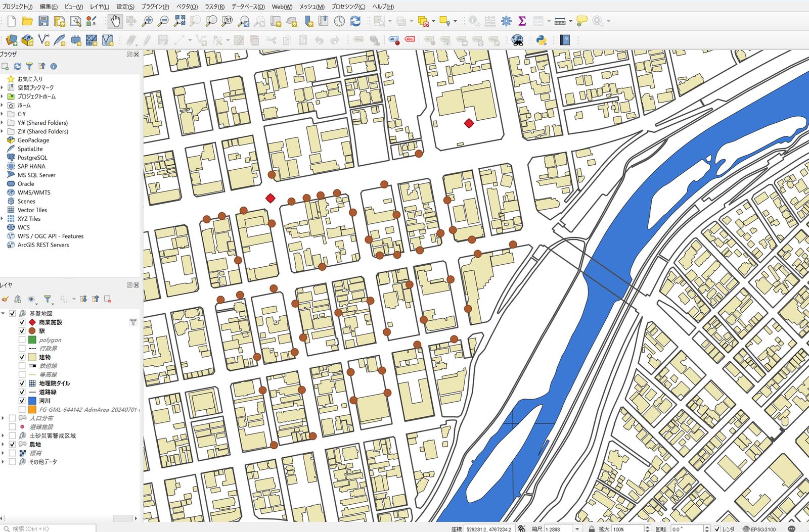Open the MetaSearch catalog client icon
Image resolution: width=809 pixels, height=532 pixels.
coord(517,40)
